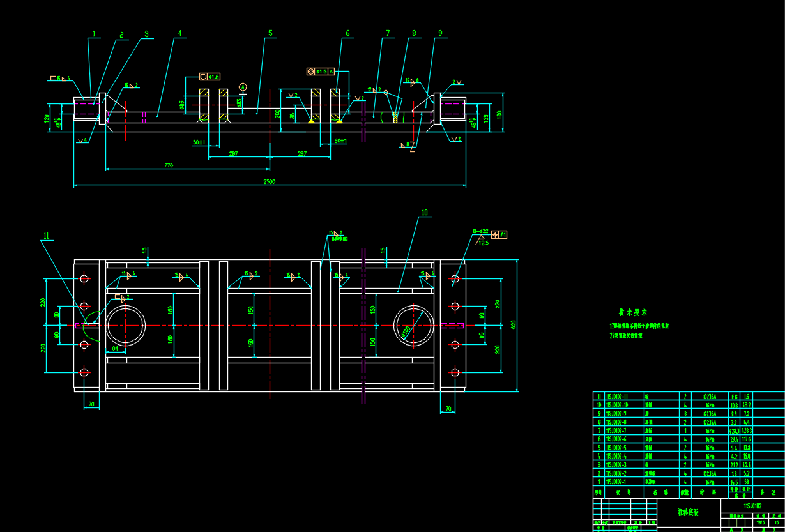Select the concentricity tolerance frame with datum A
The image size is (785, 532).
point(321,72)
